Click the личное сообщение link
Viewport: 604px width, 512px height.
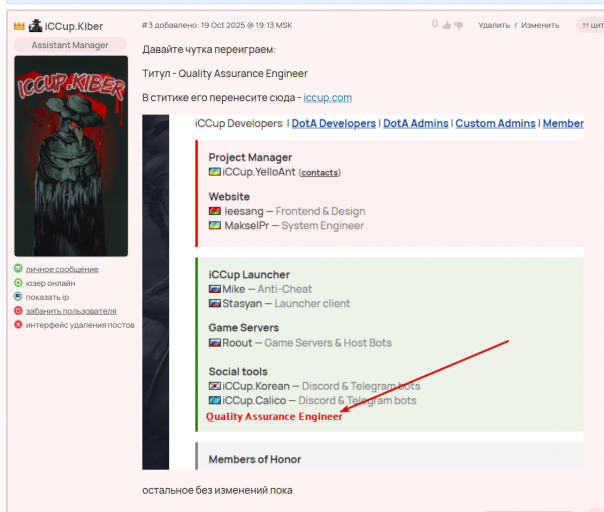62,269
